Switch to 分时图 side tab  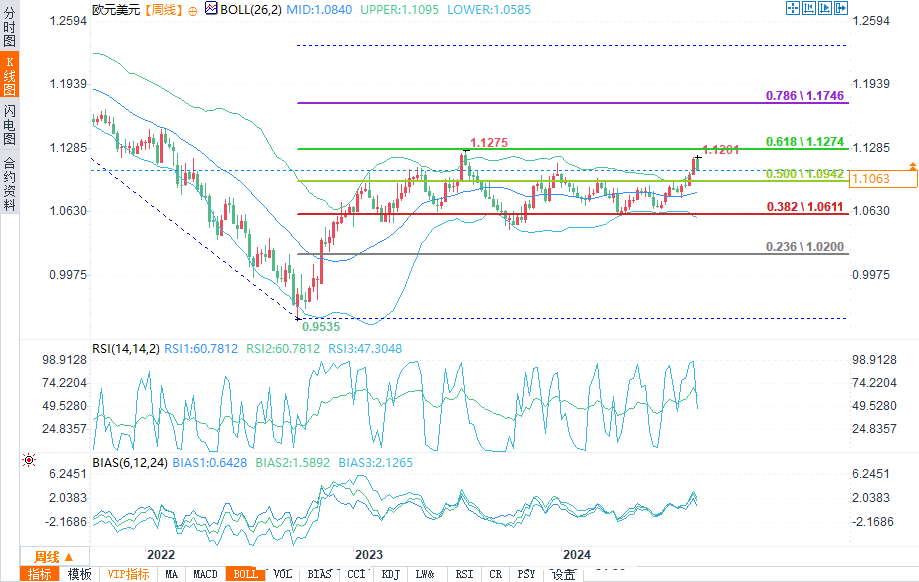click(9, 26)
